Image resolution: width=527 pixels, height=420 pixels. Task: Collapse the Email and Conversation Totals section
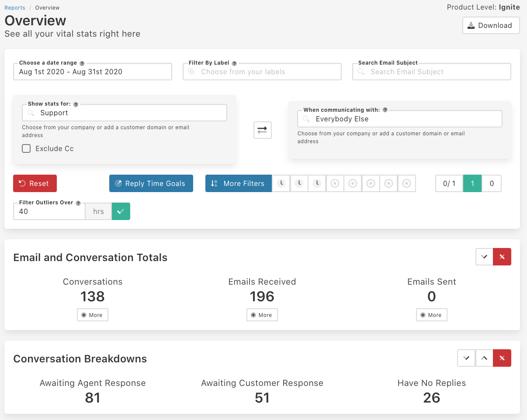pos(484,257)
